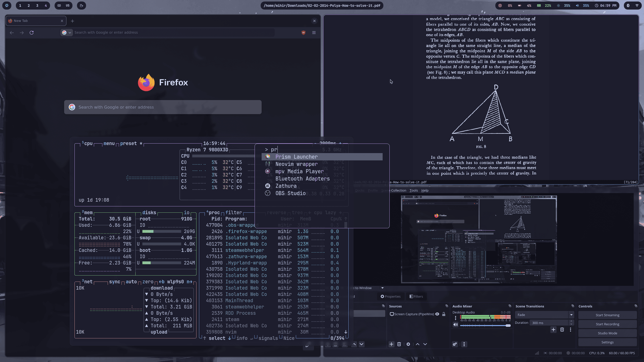The height and width of the screenshot is (362, 644).
Task: Expand the OBS preview scaling dropdown arrow
Action: [x=382, y=288]
